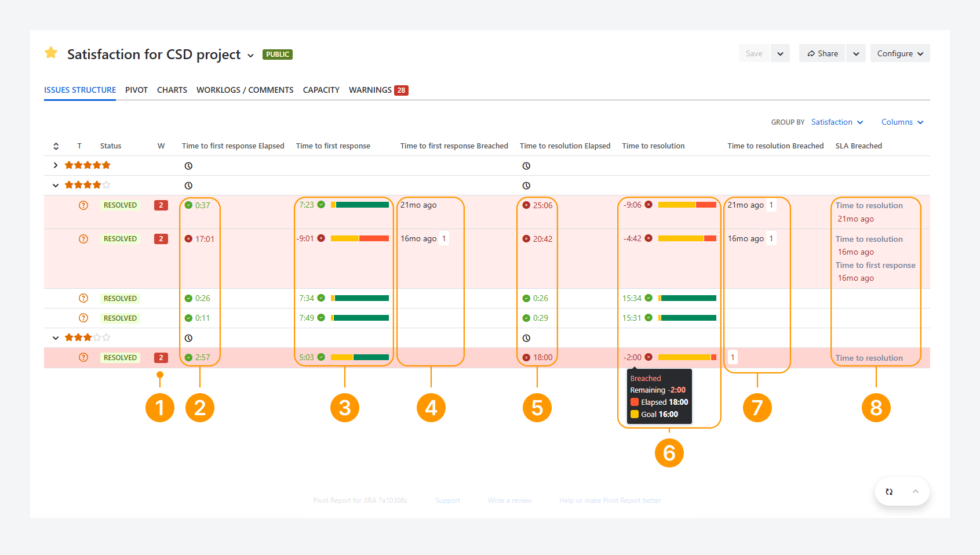The width and height of the screenshot is (980, 555).
Task: Expand the five-star satisfaction group
Action: tap(56, 165)
